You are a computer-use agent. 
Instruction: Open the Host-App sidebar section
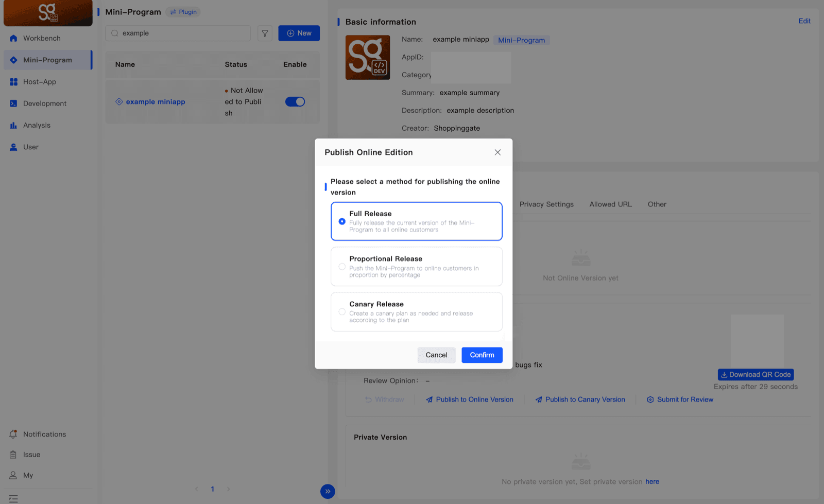[x=40, y=82]
